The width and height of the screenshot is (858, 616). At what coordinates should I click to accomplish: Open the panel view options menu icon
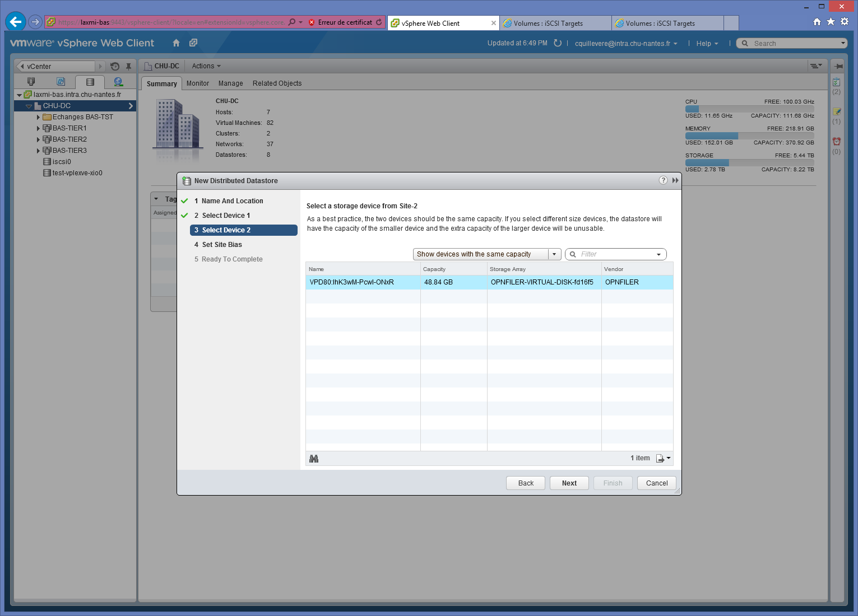(x=816, y=66)
